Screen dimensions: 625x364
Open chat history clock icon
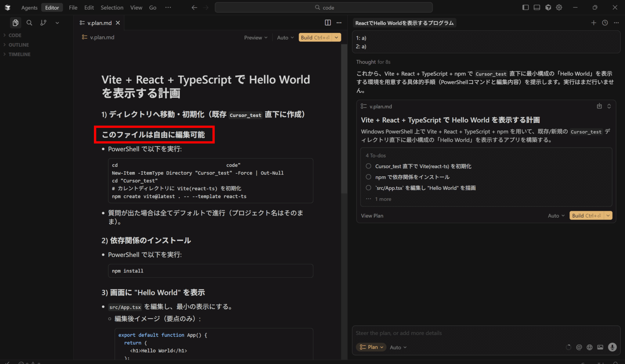tap(605, 23)
